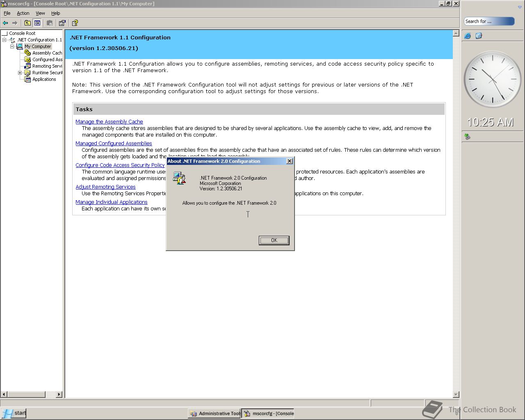The width and height of the screenshot is (525, 420).
Task: Switch to Administrative Tools taskbar button
Action: [x=215, y=413]
